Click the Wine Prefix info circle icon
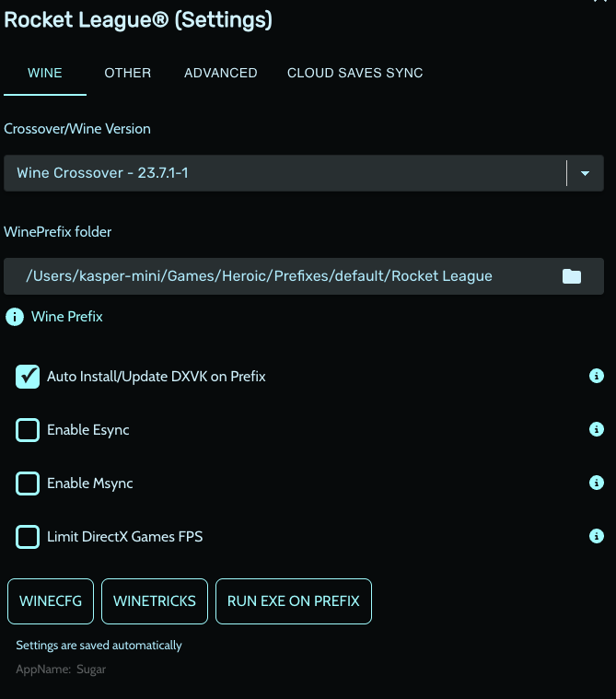The image size is (616, 699). click(15, 317)
